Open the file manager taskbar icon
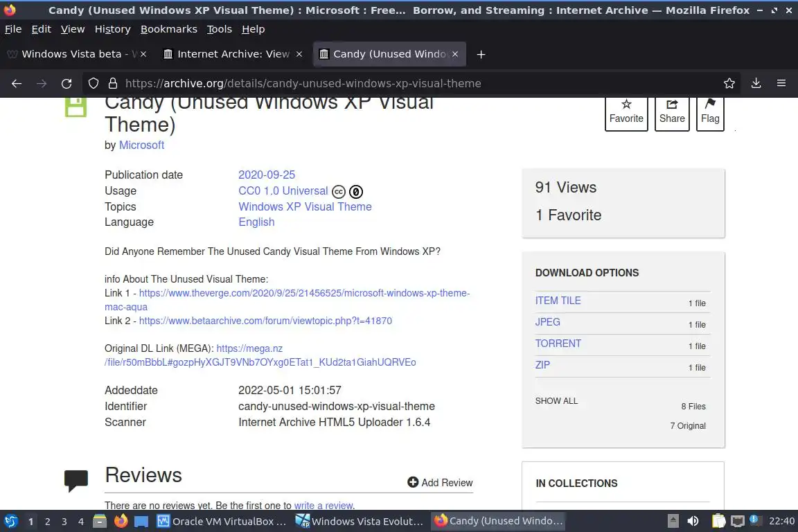 click(100, 521)
